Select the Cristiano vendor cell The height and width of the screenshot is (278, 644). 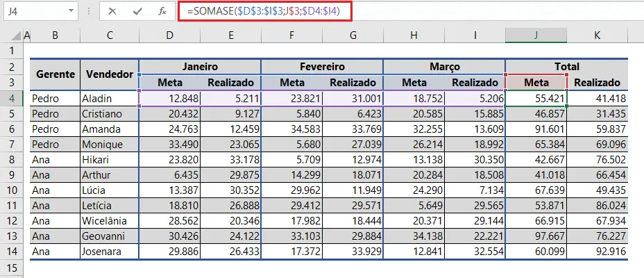(x=110, y=113)
